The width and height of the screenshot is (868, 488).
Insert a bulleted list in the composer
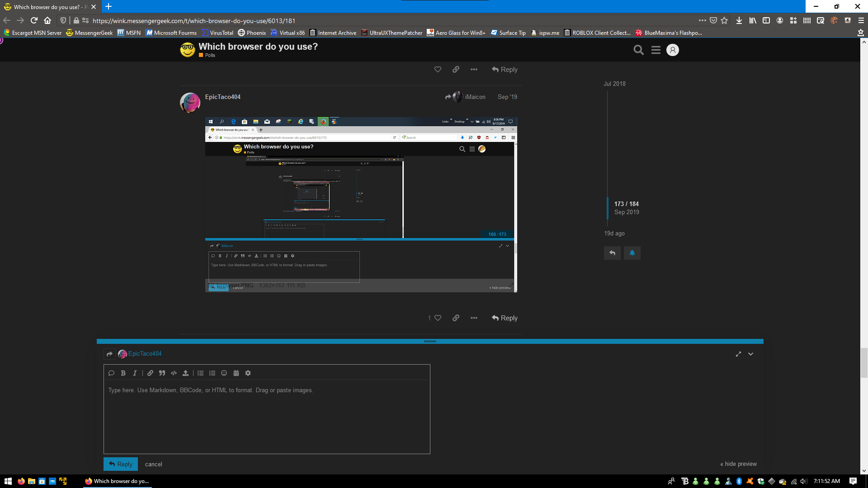[200, 373]
